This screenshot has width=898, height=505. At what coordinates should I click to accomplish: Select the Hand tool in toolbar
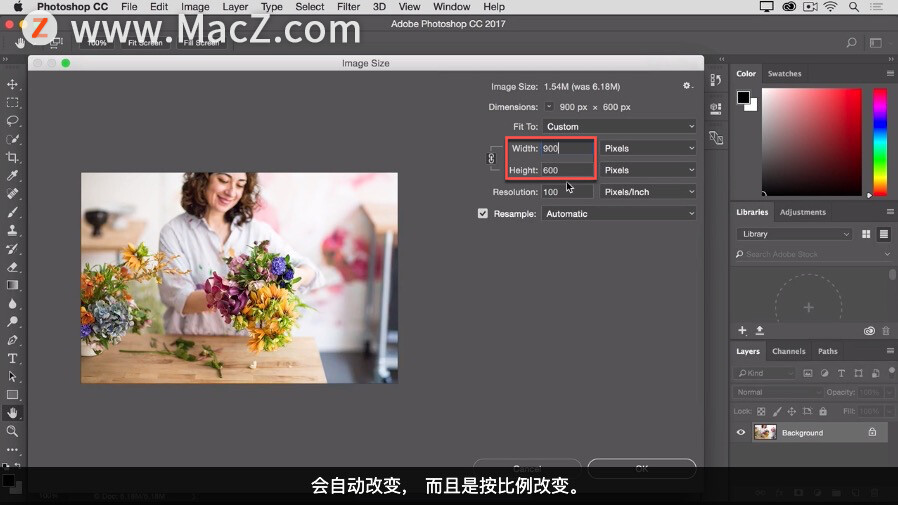[12, 413]
